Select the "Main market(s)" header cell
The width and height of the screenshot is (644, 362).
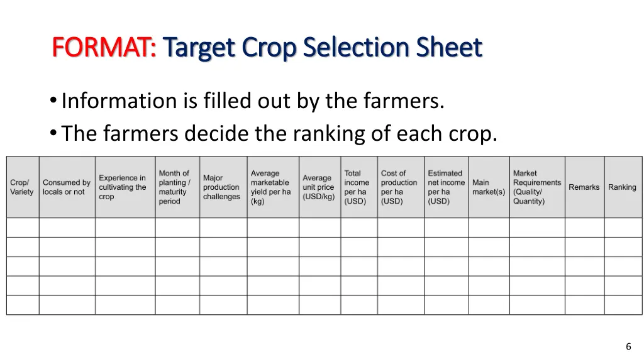pyautogui.click(x=489, y=187)
